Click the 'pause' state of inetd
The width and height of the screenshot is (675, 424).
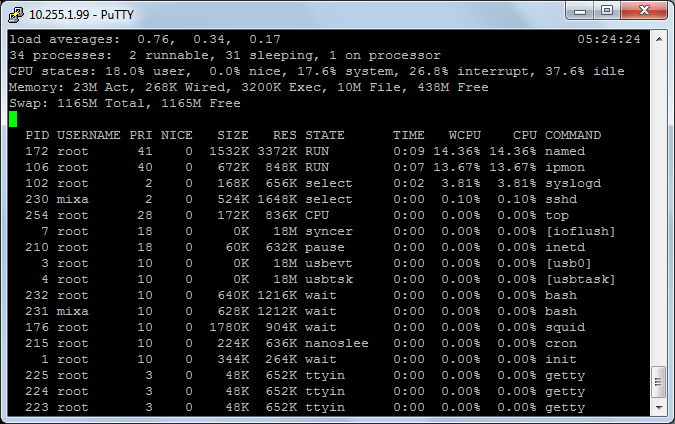tap(325, 248)
